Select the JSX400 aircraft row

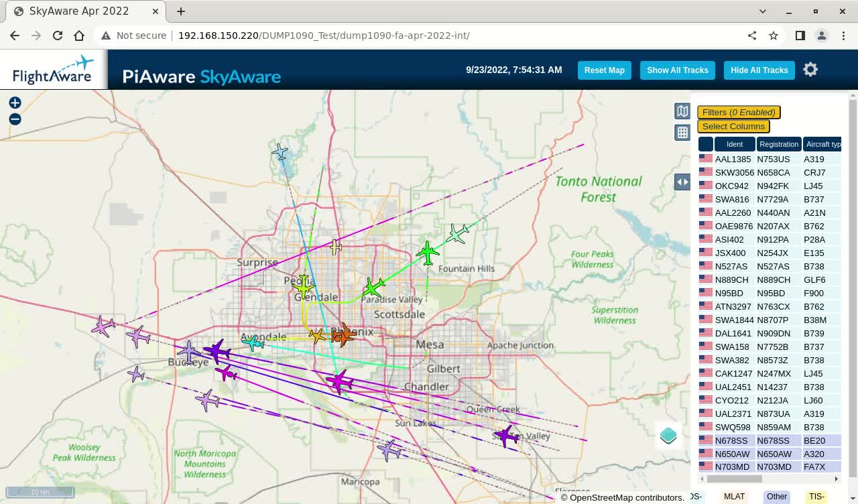(770, 253)
